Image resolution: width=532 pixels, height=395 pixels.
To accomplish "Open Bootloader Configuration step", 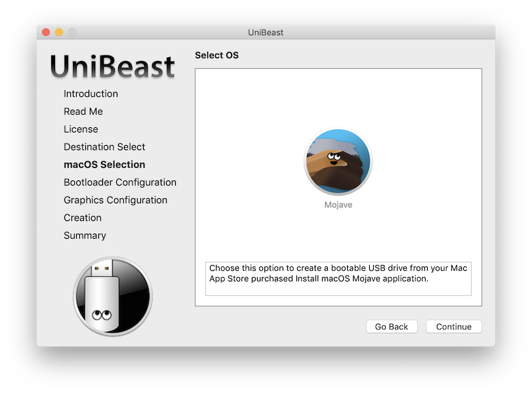I will pyautogui.click(x=120, y=182).
